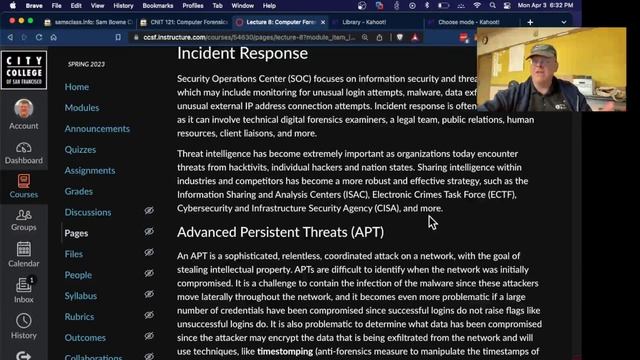Open Canvas History
The image size is (640, 360).
pos(24,326)
